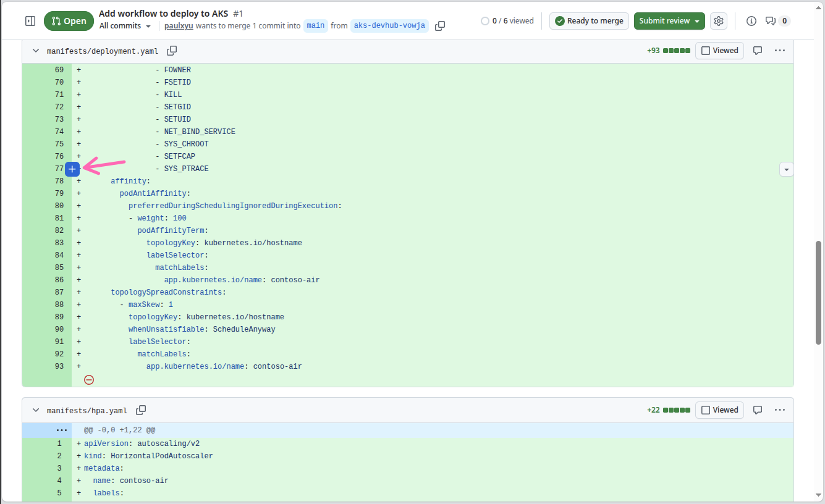Image resolution: width=825 pixels, height=504 pixels.
Task: Open paulxyu profile link
Action: click(x=179, y=26)
